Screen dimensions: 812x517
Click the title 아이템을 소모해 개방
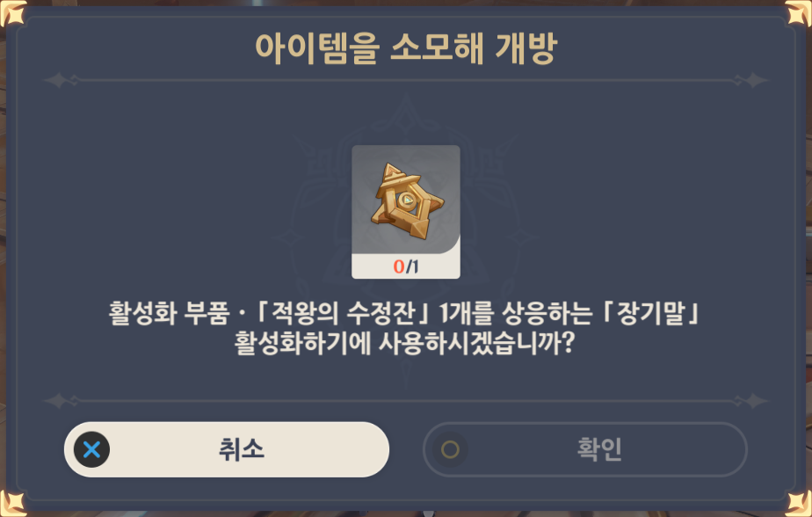point(406,48)
